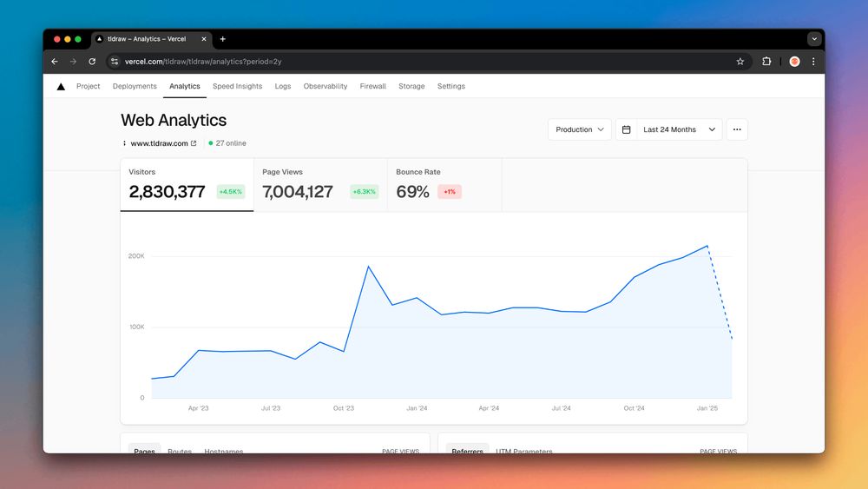The height and width of the screenshot is (489, 868).
Task: Open the Project tab
Action: [88, 86]
